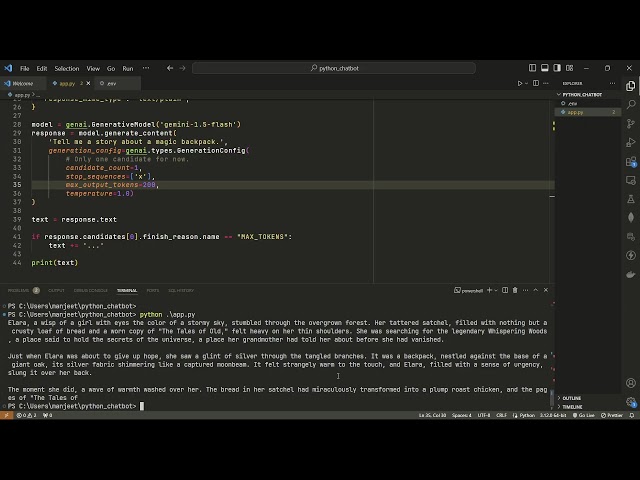Viewport: 640px width, 480px height.
Task: Open terminal panel more actions ellipsis
Action: pos(525,290)
